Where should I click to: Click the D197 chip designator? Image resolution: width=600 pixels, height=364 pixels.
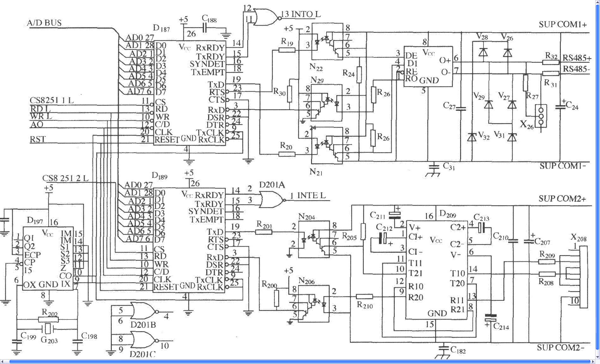coord(35,220)
